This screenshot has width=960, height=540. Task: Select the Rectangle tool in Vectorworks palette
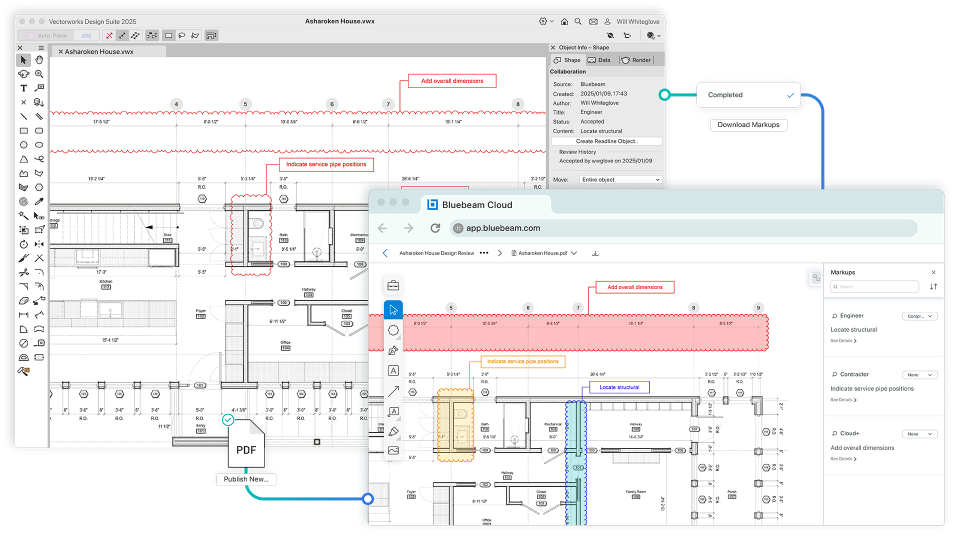pos(23,130)
